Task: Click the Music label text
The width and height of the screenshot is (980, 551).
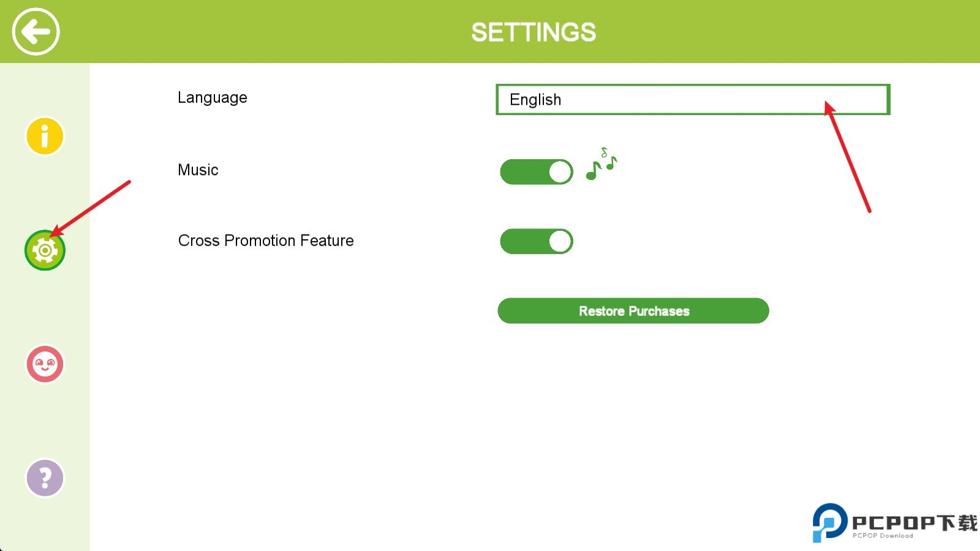Action: 198,170
